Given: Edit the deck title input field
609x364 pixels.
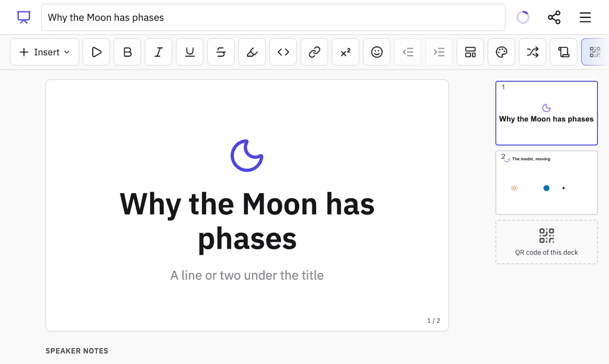Looking at the screenshot, I should (273, 17).
